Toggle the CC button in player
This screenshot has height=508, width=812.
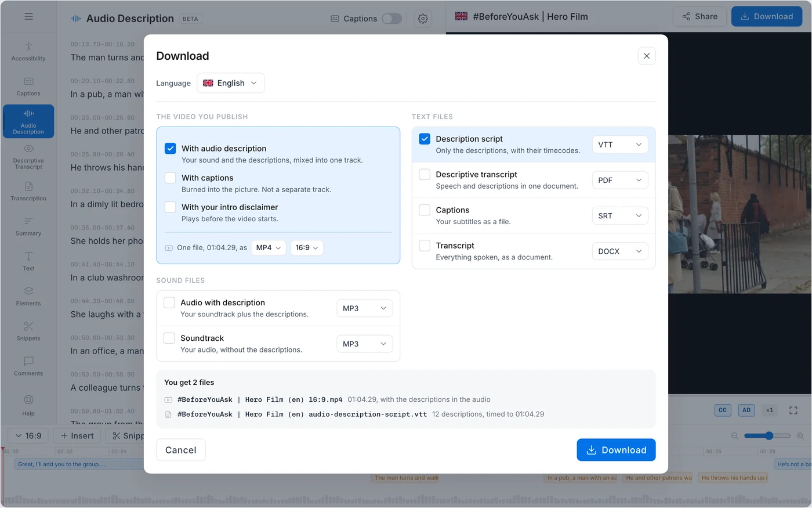click(723, 410)
